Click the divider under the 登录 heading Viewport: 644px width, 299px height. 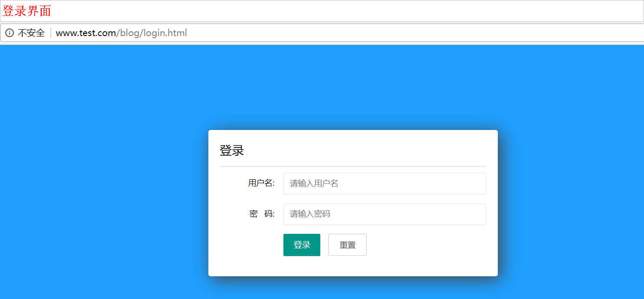click(x=353, y=166)
